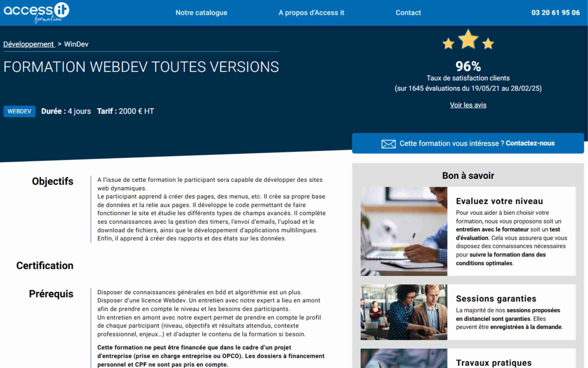Click the large center gold star
Screen dimensions: 588x368
(468, 39)
